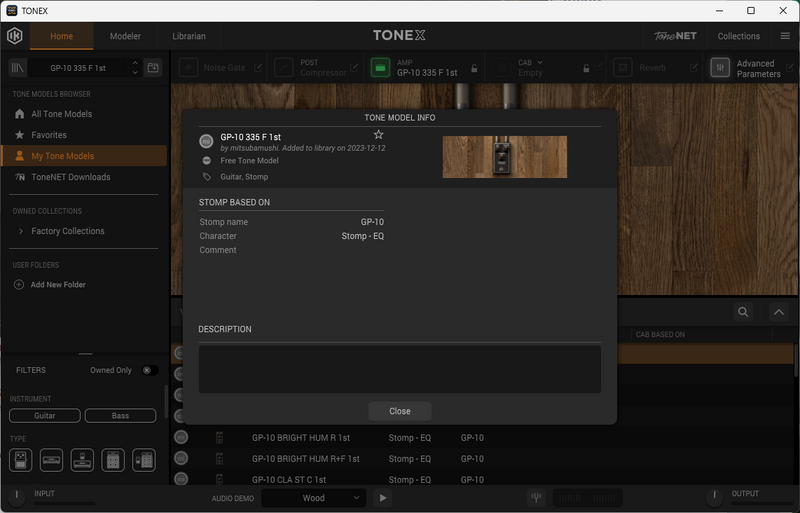Viewport: 800px width, 513px height.
Task: Open Favorites in the sidebar
Action: (x=84, y=135)
